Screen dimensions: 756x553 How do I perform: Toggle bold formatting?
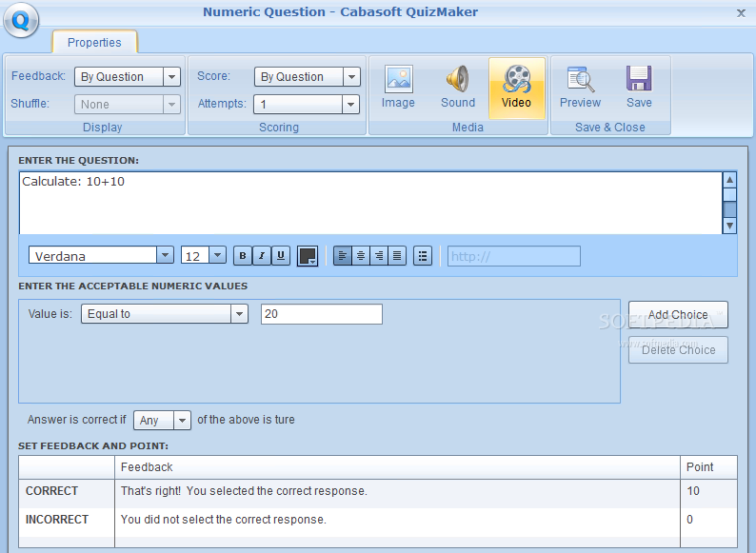243,255
